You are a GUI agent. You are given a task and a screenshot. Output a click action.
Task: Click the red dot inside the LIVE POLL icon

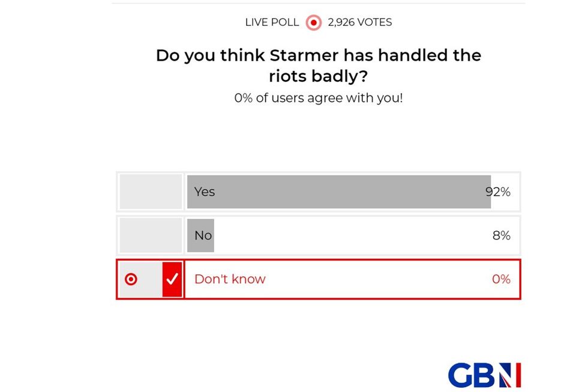tap(313, 22)
